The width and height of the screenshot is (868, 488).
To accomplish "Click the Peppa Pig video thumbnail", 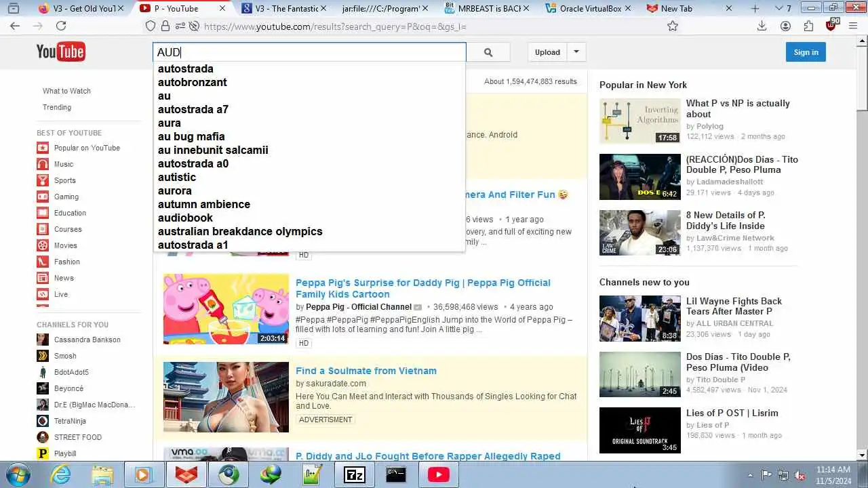I will [226, 309].
